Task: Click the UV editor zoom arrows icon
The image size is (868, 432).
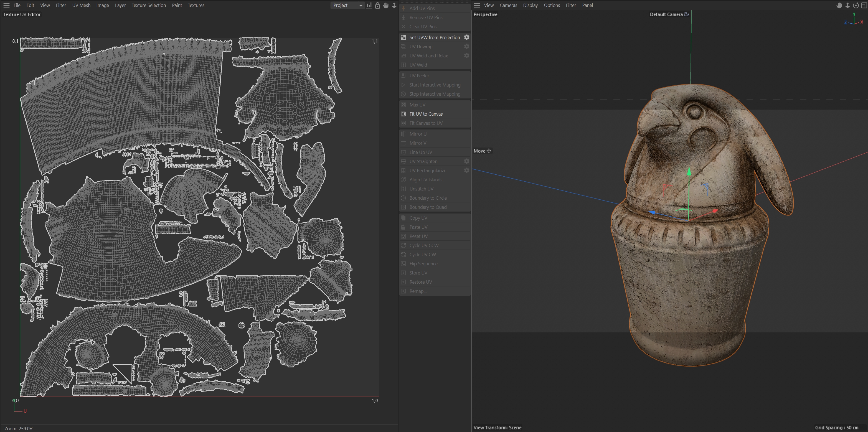Action: coord(394,5)
